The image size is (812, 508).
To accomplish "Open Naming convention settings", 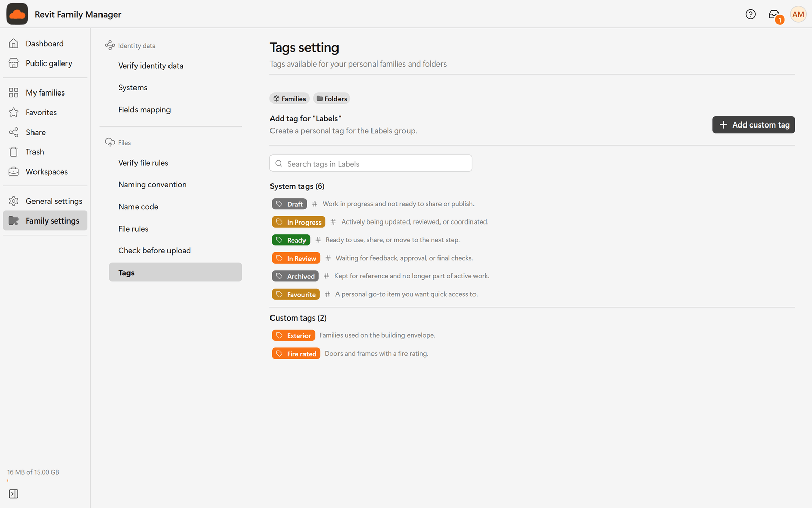I will [x=175, y=184].
